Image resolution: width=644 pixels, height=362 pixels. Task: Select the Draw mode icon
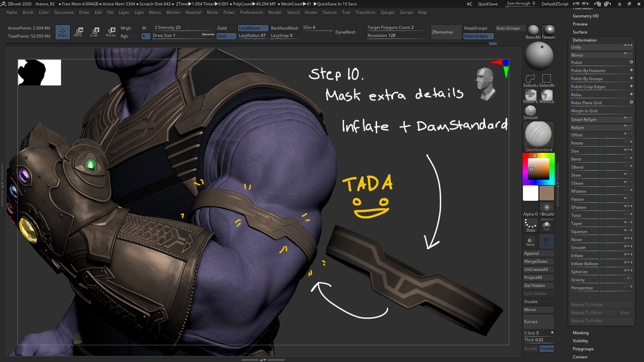pyautogui.click(x=62, y=32)
